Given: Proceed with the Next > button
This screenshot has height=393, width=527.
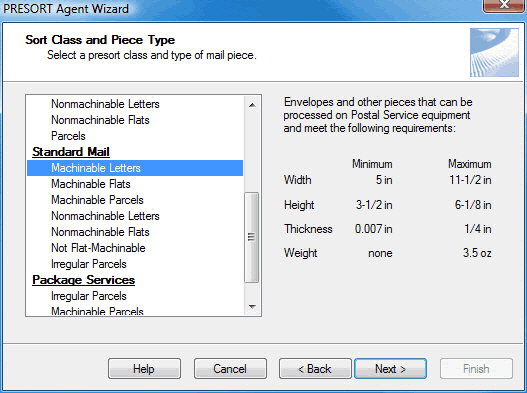Looking at the screenshot, I should click(x=391, y=369).
